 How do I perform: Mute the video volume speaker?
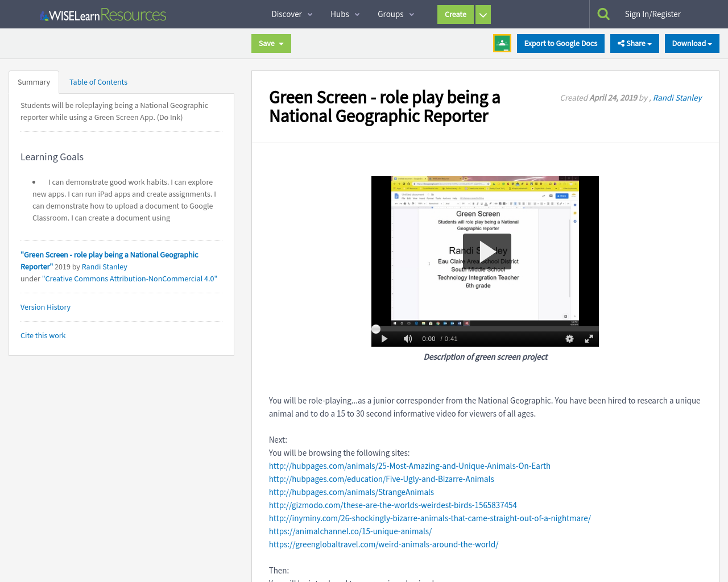pos(407,339)
